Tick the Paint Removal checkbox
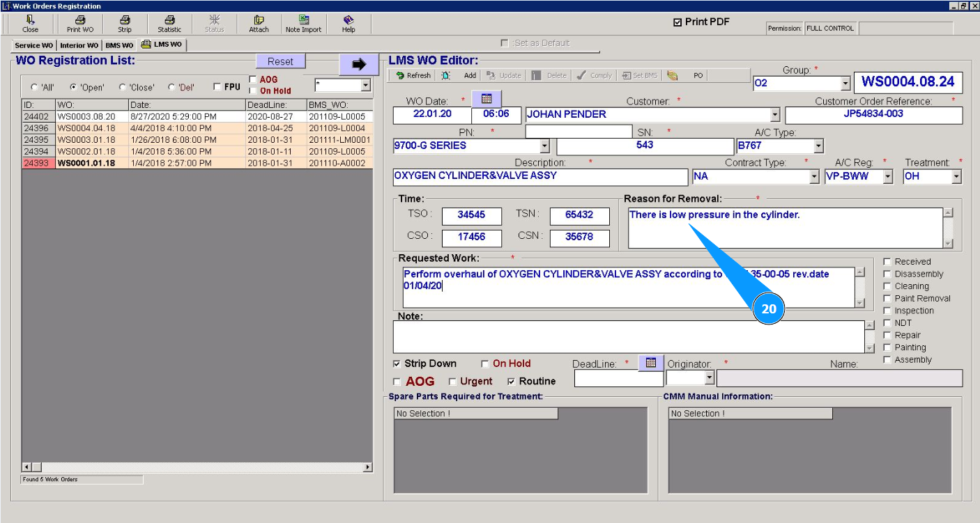 tap(887, 298)
